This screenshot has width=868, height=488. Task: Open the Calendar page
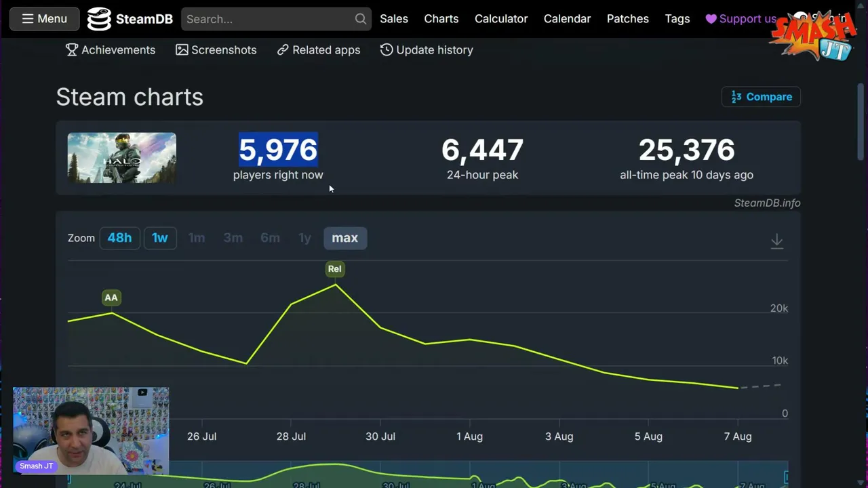click(x=567, y=19)
